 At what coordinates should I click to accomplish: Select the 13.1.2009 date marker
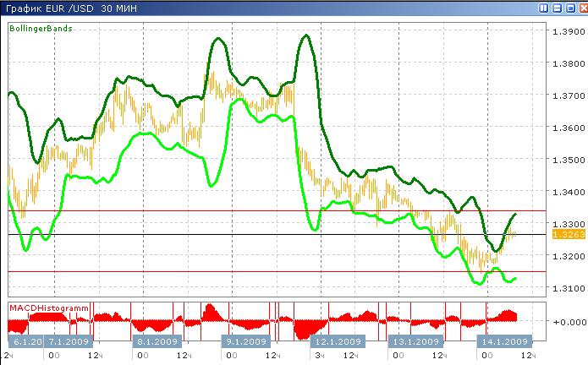[415, 342]
